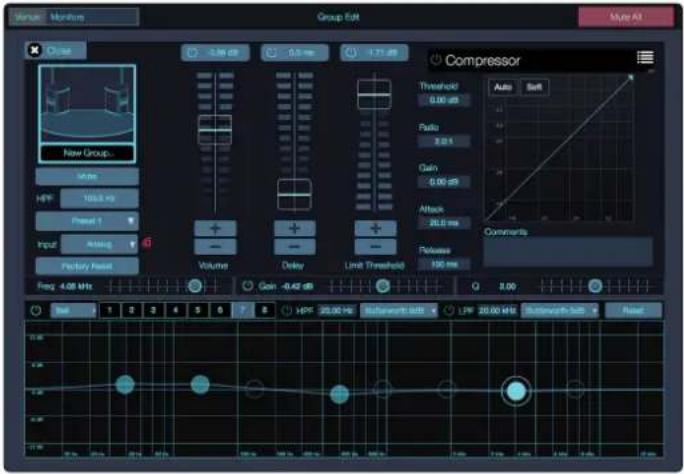Click the compressor Release value field

444,264
